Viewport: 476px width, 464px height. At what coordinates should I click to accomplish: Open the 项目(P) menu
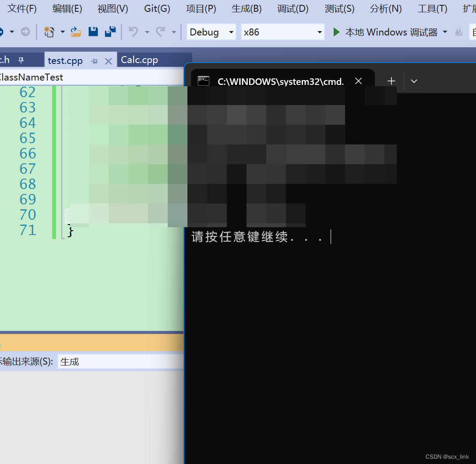coord(201,9)
